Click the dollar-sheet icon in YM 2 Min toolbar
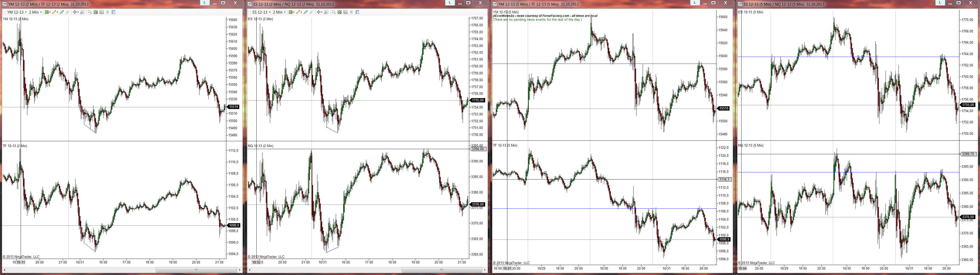Viewport: 980px width, 275px height. 108,12
